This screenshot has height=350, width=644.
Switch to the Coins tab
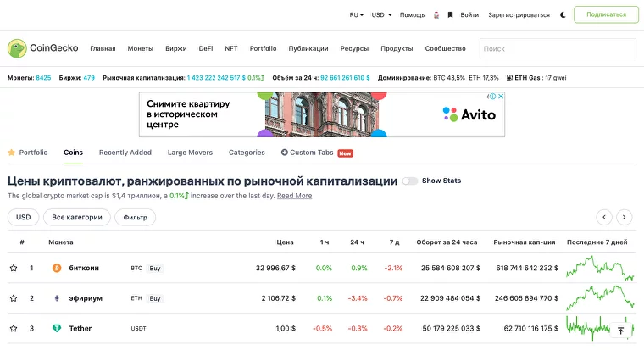(x=73, y=153)
